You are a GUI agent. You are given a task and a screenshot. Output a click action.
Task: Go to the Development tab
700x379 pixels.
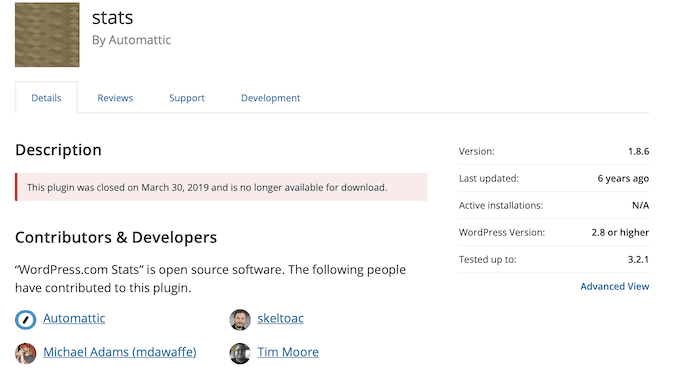click(271, 98)
